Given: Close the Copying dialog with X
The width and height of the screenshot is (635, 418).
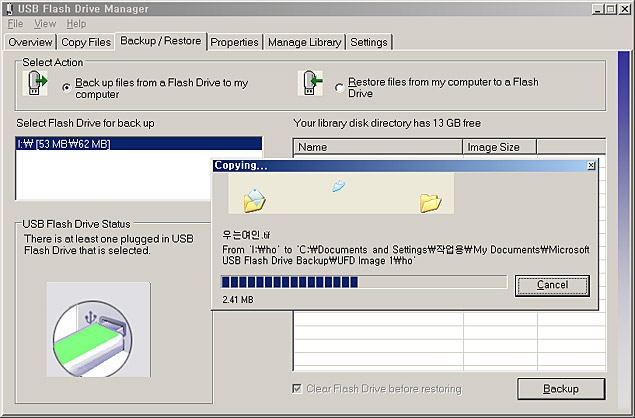Looking at the screenshot, I should coord(590,165).
